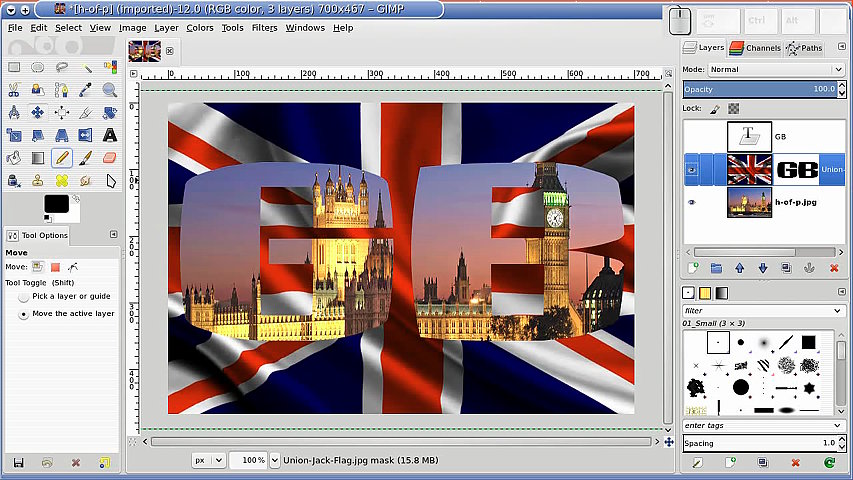Open the File menu
853x480 pixels.
pyautogui.click(x=15, y=28)
